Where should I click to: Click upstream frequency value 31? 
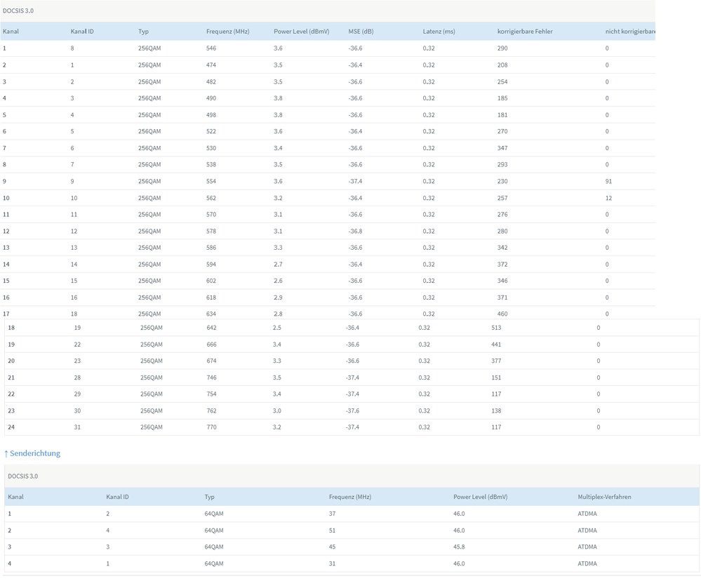tap(332, 564)
